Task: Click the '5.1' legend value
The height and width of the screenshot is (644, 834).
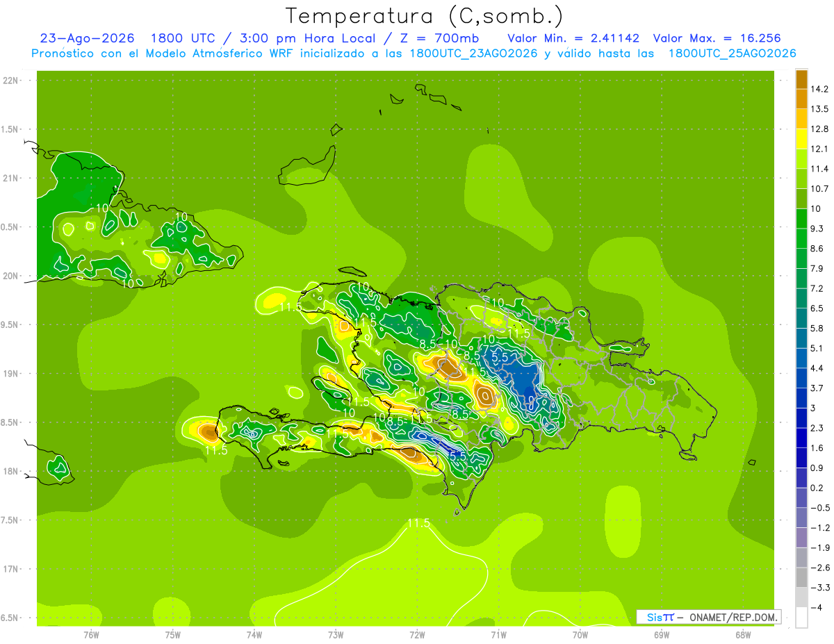Action: point(818,348)
